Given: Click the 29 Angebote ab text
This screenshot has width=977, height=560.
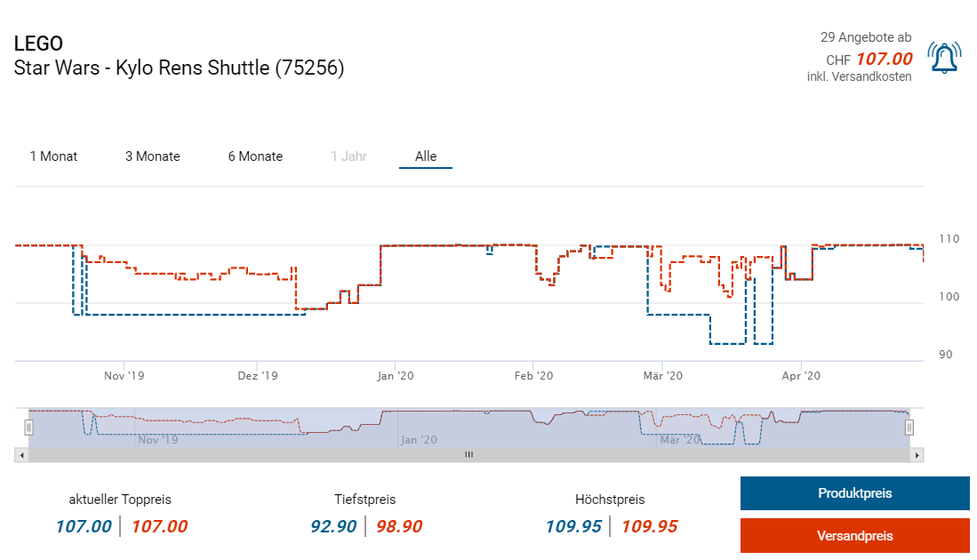Looking at the screenshot, I should click(865, 37).
